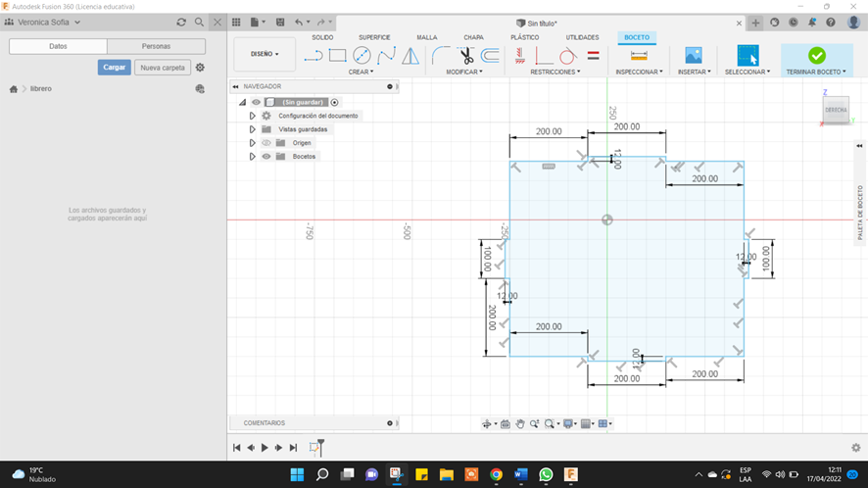This screenshot has height=488, width=868.
Task: Click the sketch marker in the timeline
Action: (x=315, y=448)
